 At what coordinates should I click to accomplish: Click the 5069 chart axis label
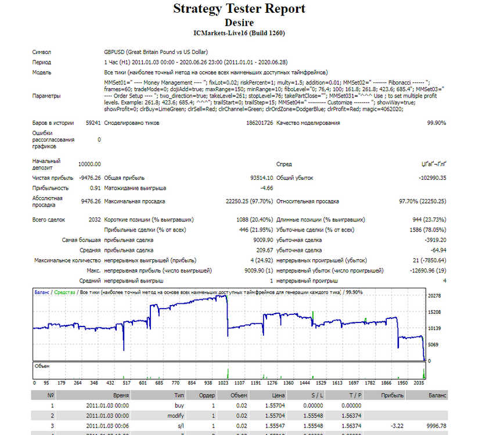pos(433,345)
